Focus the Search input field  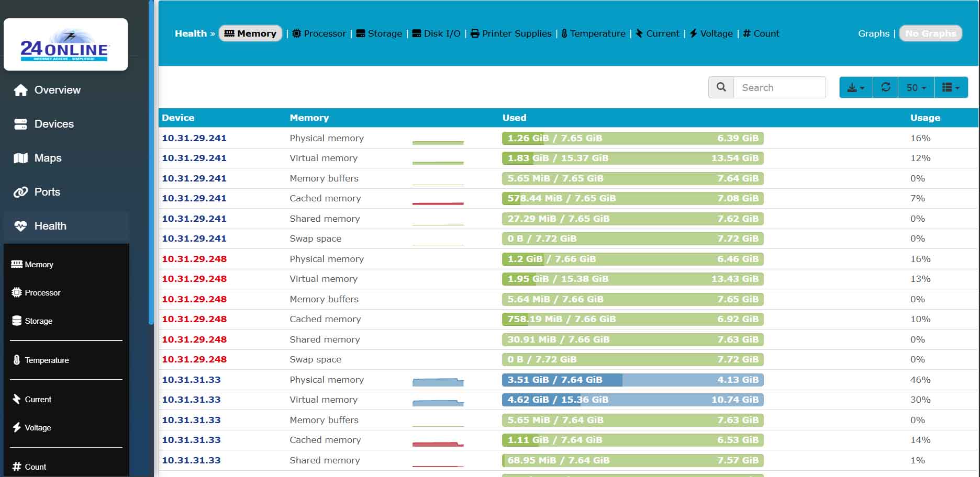780,87
